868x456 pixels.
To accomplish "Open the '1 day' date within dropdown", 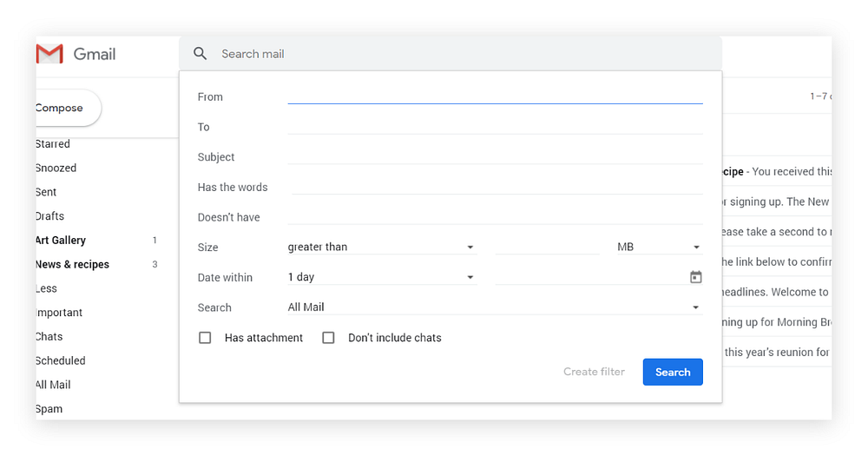I will click(381, 277).
